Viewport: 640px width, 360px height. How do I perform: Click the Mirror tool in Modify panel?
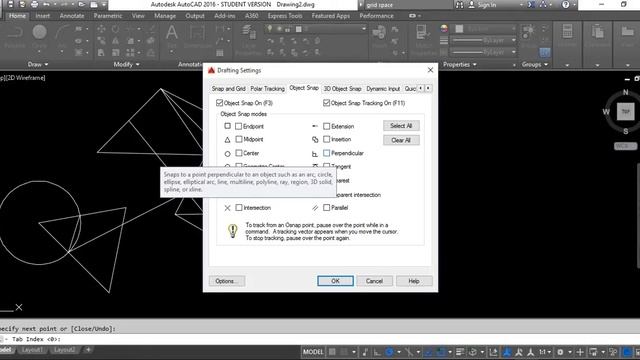tap(116, 41)
